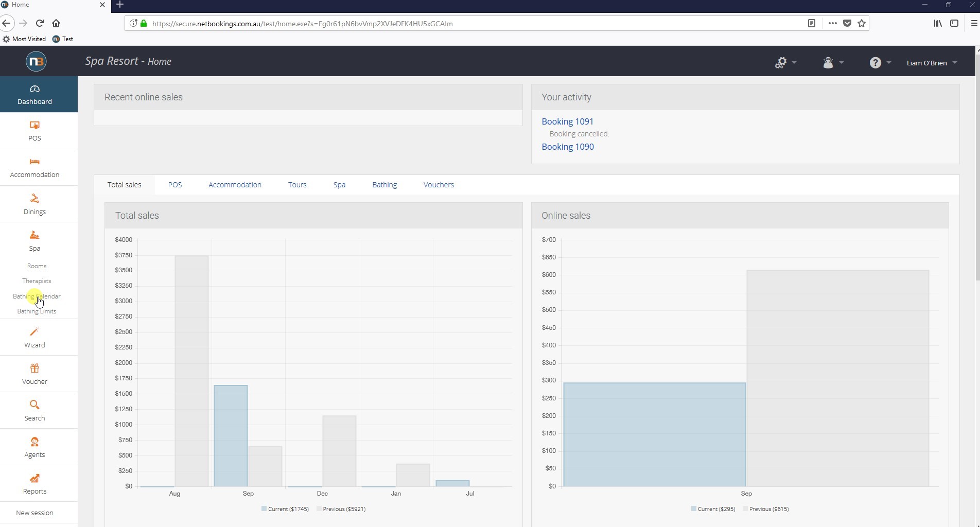This screenshot has width=980, height=527.
Task: Switch to the Total sales tab
Action: click(124, 185)
